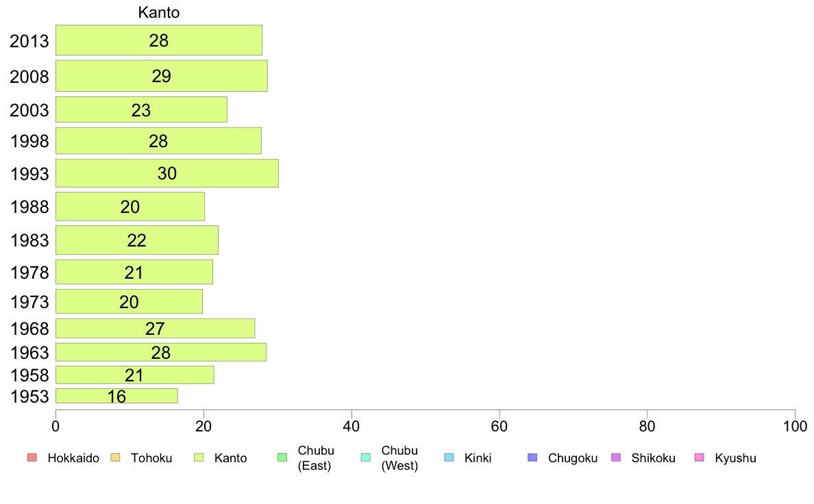Select the 1968 bar showing 27
This screenshot has width=814, height=504.
pos(156,328)
